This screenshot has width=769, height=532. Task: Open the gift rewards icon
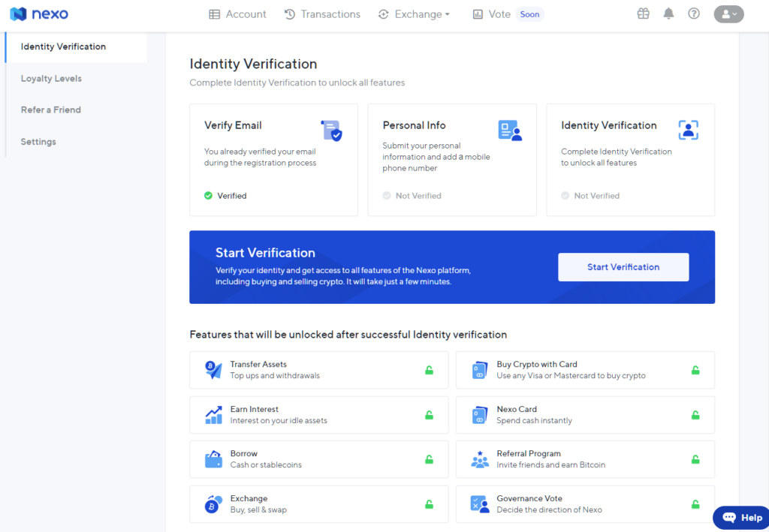pos(643,14)
